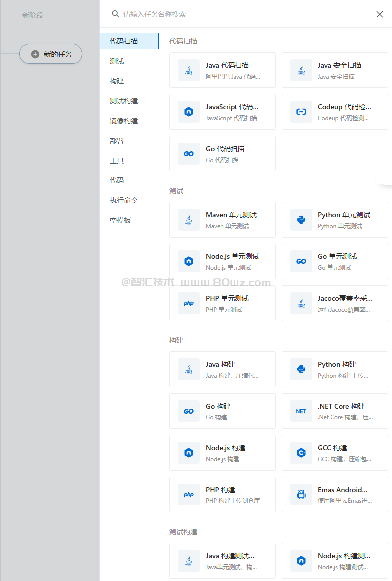This screenshot has width=392, height=581.
Task: Click the Go 代码扫描 icon
Action: pyautogui.click(x=189, y=154)
